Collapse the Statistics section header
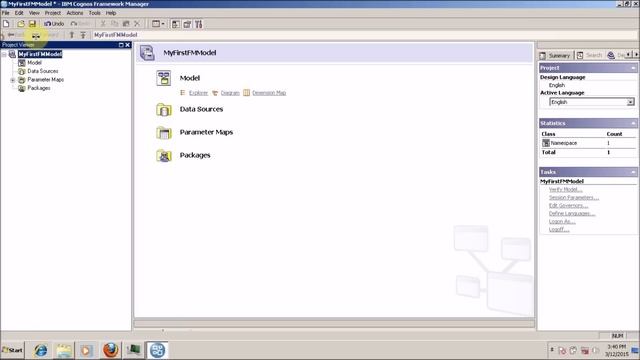Screen dimensions: 640x360 633,123
